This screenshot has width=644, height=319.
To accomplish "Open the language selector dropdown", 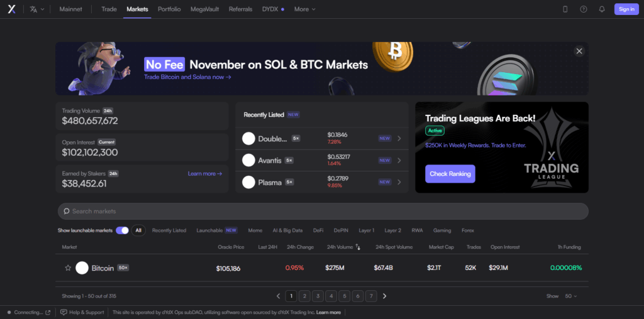I will (x=37, y=9).
